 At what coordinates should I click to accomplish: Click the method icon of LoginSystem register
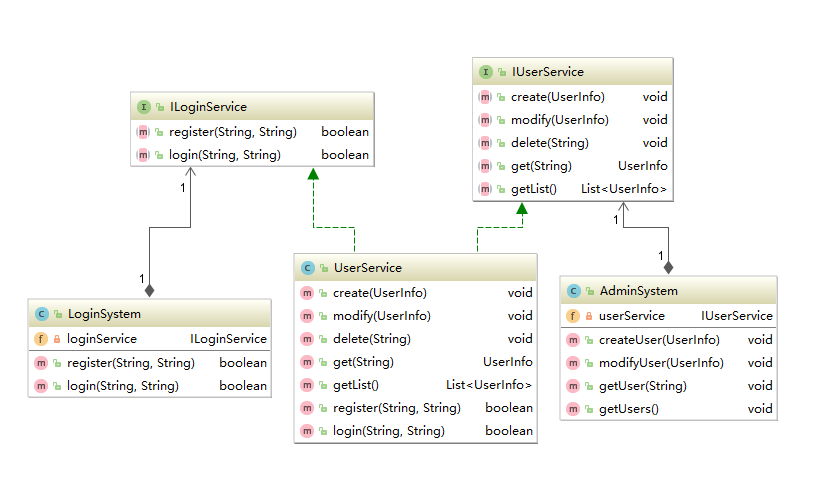coord(41,363)
